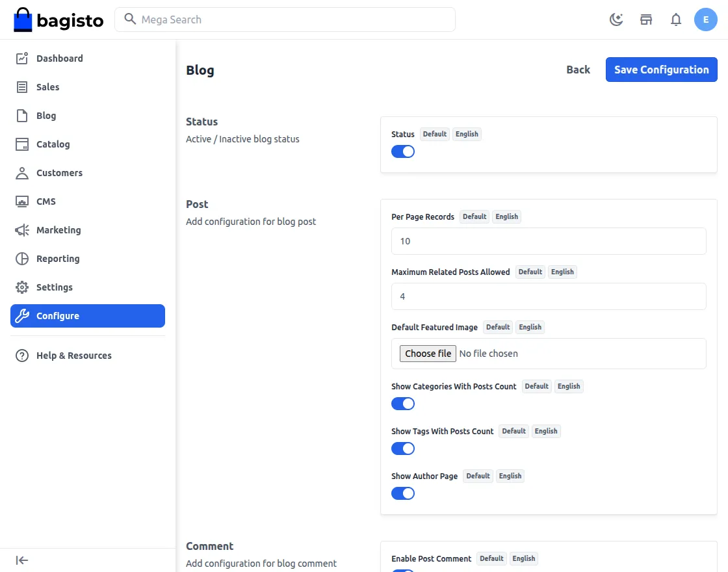Open Dashboard menu item

(x=87, y=58)
